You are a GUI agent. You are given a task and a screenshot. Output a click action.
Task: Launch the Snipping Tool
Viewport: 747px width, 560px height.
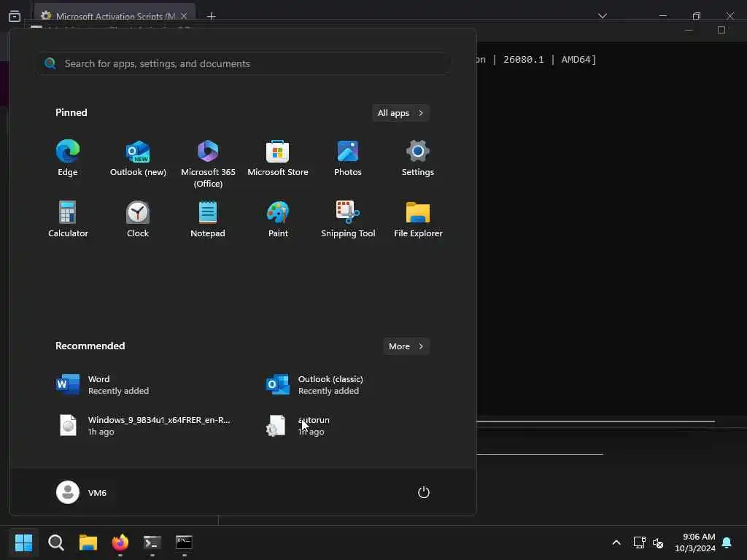(x=348, y=219)
